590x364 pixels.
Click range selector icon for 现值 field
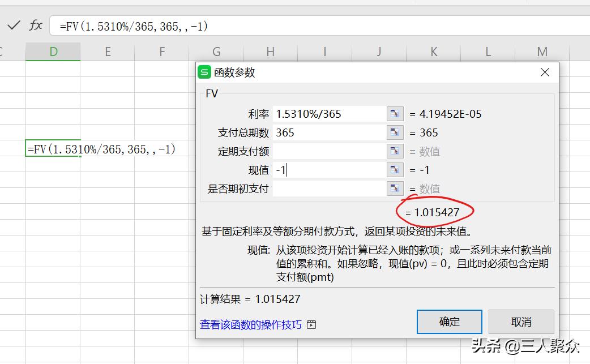(x=395, y=170)
